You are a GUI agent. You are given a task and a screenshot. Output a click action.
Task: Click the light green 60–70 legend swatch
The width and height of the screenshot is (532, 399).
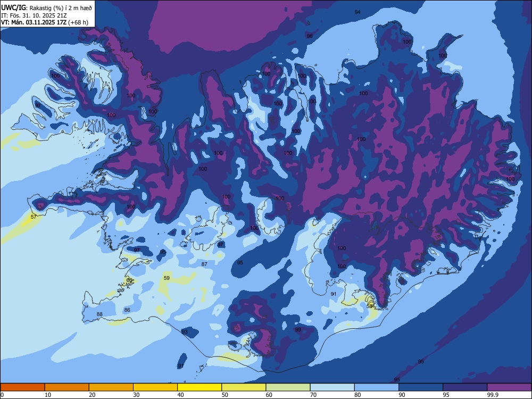pyautogui.click(x=288, y=387)
